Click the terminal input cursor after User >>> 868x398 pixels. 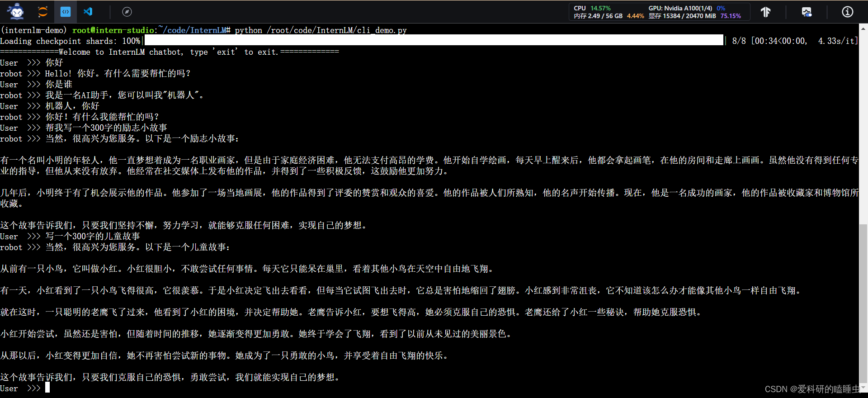(47, 388)
